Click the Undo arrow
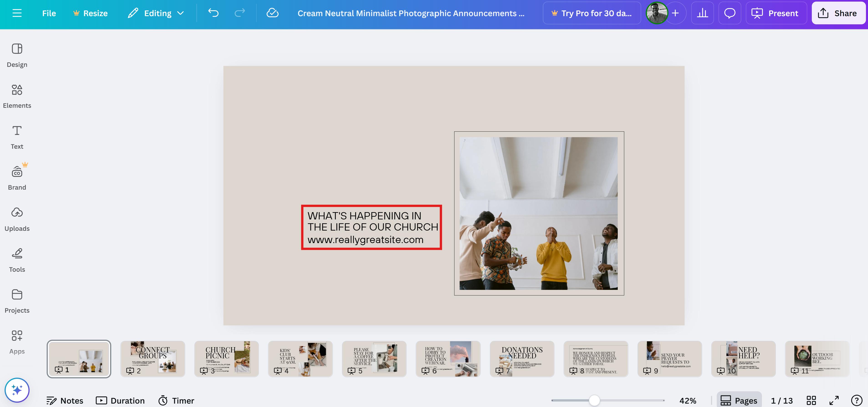This screenshot has height=407, width=868. 213,13
